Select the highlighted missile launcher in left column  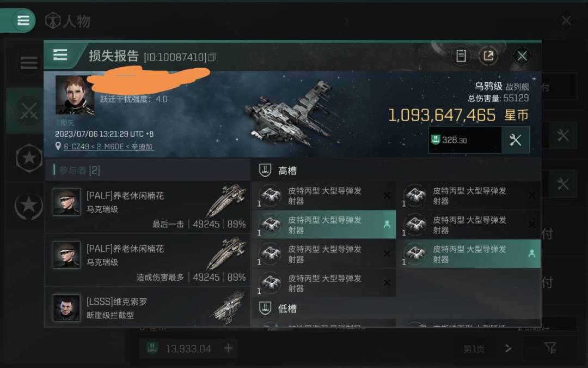(324, 225)
